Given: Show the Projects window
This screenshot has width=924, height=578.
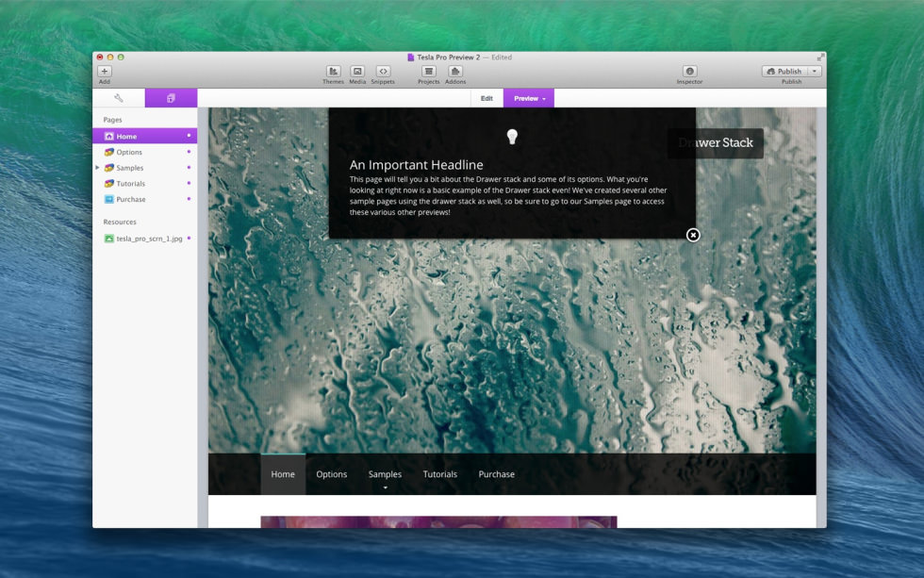Looking at the screenshot, I should 428,72.
